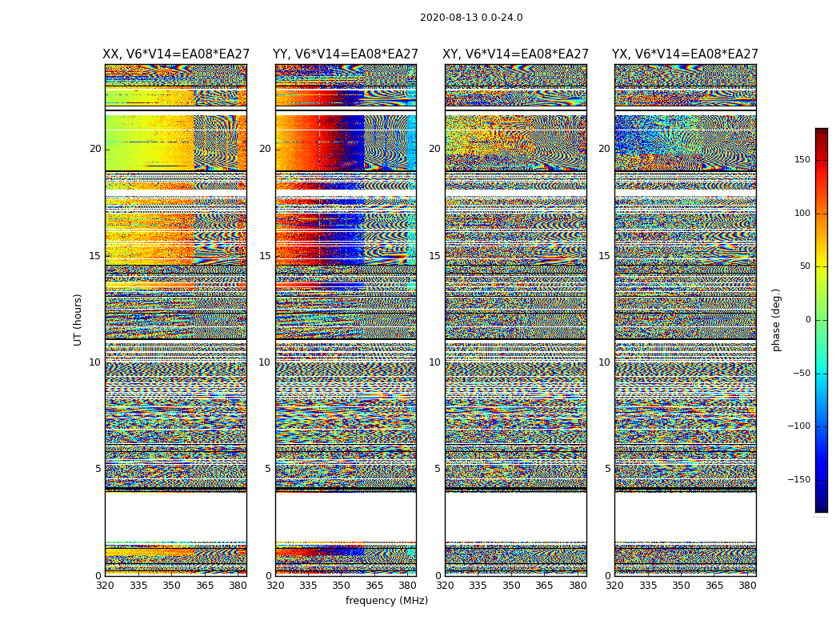This screenshot has width=840, height=640.
Task: Click the dark red top of colorbar
Action: (x=821, y=133)
